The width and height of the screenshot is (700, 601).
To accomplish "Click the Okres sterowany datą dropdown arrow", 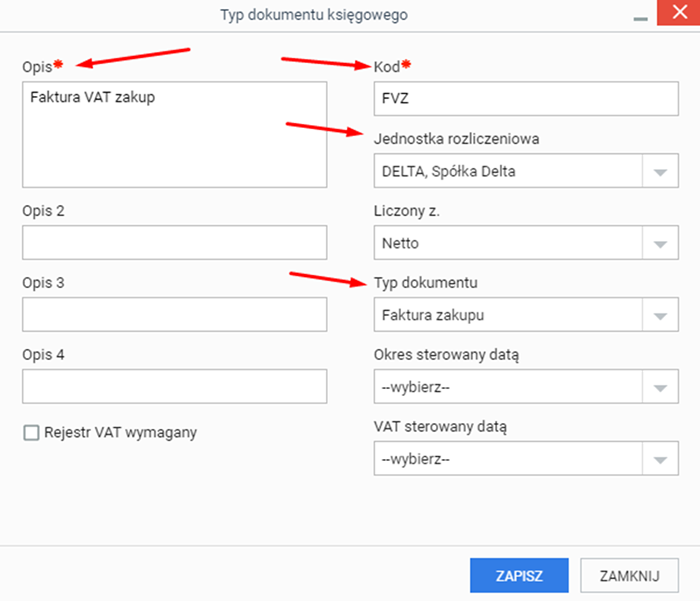I will tap(660, 387).
